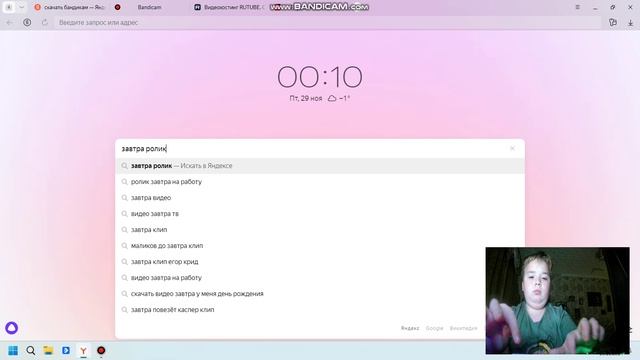640x360 pixels.
Task: Open the 'скачать бандикам' Yandex tab
Action: 69,7
